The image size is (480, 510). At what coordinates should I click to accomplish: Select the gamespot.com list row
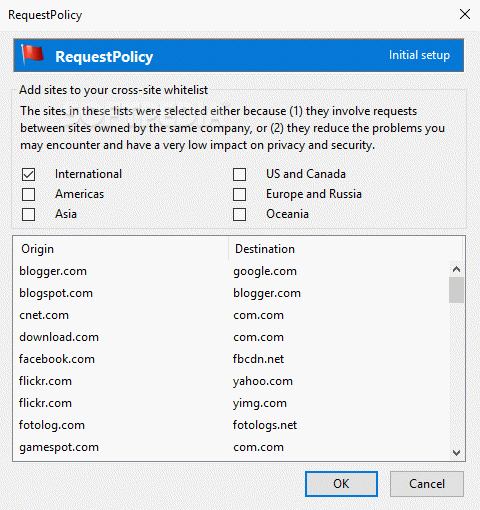231,447
